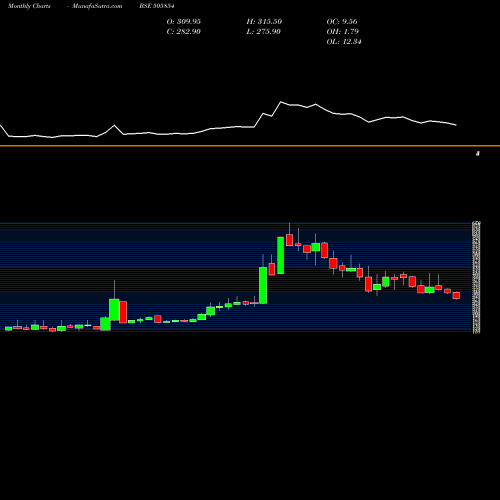Select the OC: 9.56 value
This screenshot has width=500, height=500.
342,21
